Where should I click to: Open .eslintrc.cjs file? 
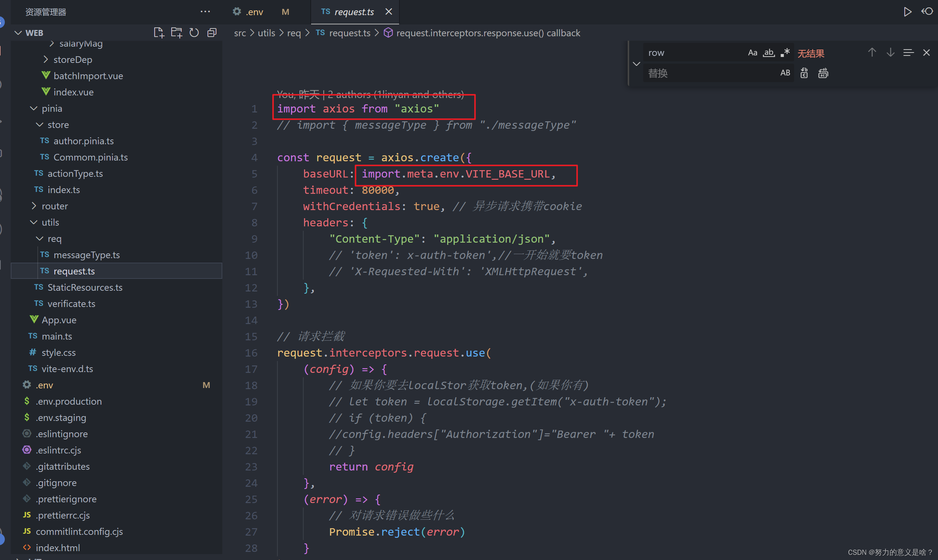tap(58, 450)
